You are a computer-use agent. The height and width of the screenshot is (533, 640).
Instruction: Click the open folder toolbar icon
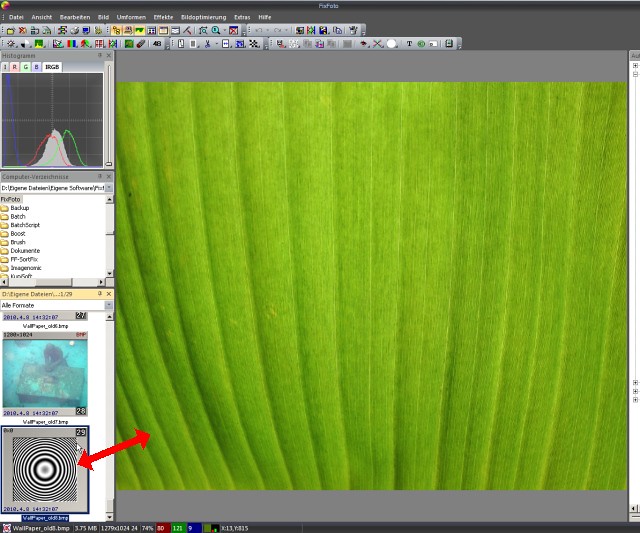(11, 31)
